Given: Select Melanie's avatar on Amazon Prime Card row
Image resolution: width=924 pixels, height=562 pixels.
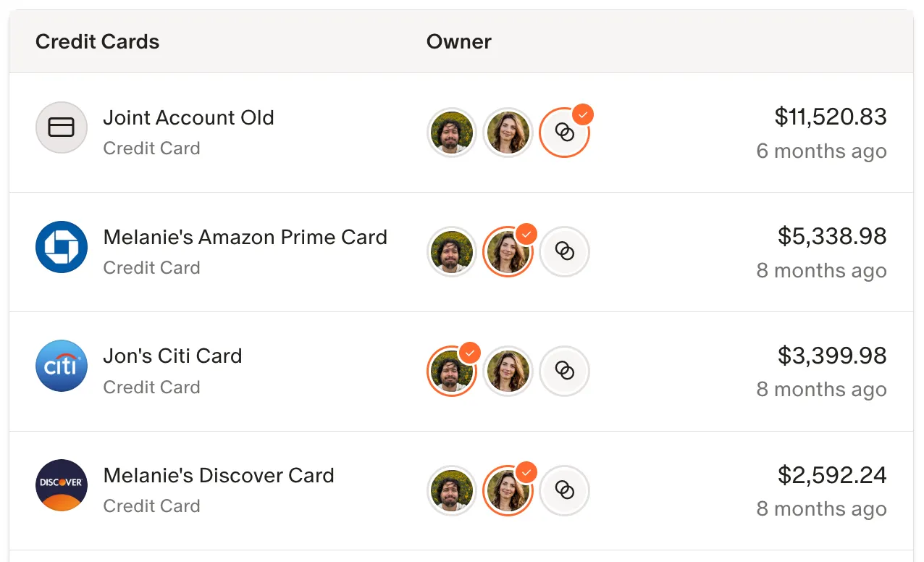Looking at the screenshot, I should pos(508,252).
